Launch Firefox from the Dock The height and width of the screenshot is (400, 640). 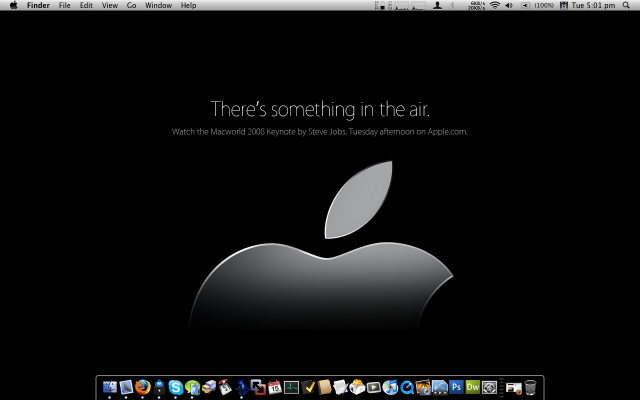point(142,387)
